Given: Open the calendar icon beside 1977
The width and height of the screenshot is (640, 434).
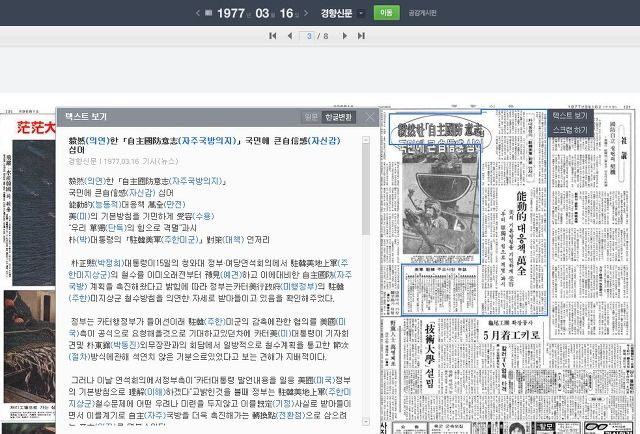Looking at the screenshot, I should (209, 13).
